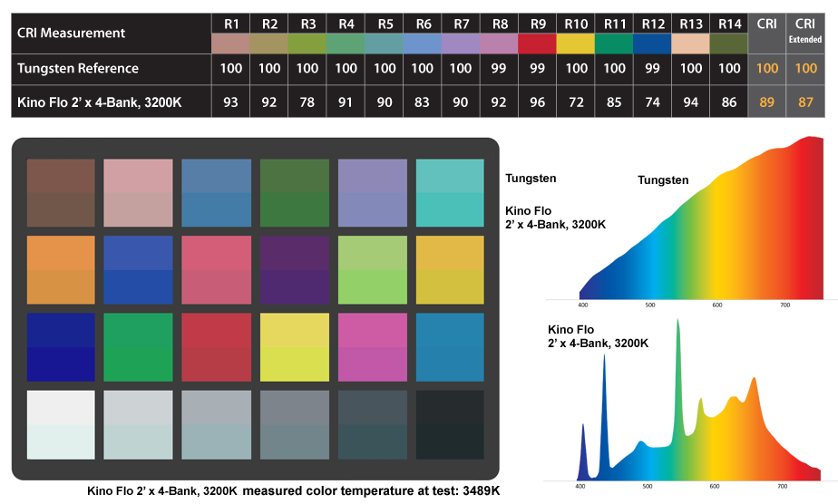
Task: Select the Tungsten Reference row label
Action: (x=78, y=68)
